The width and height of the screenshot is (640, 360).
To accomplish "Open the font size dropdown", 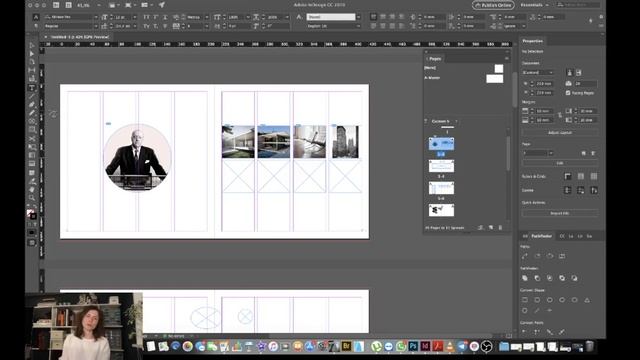I will click(135, 17).
